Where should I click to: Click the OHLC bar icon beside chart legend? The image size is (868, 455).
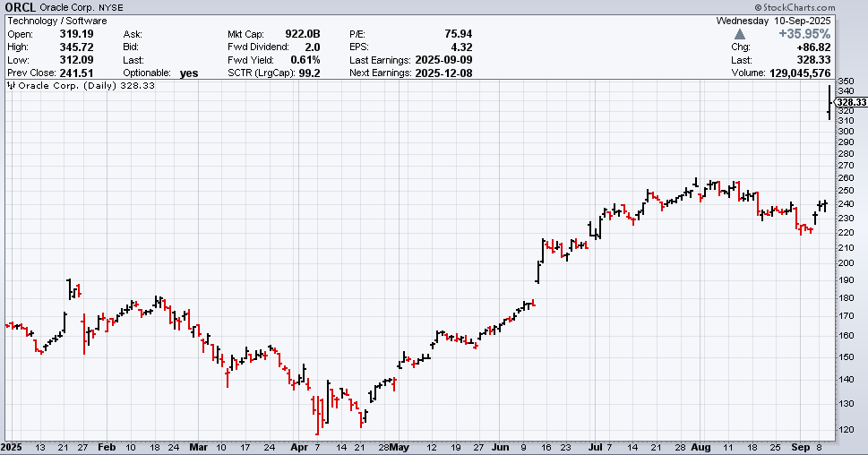pyautogui.click(x=11, y=86)
